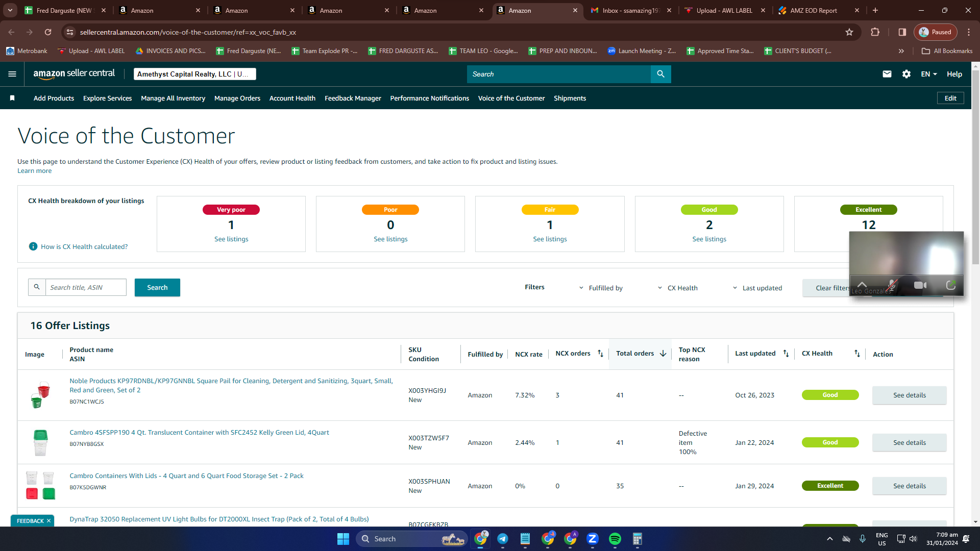Click the top Seller Central search field
Viewport: 980px width, 551px height.
click(x=559, y=74)
